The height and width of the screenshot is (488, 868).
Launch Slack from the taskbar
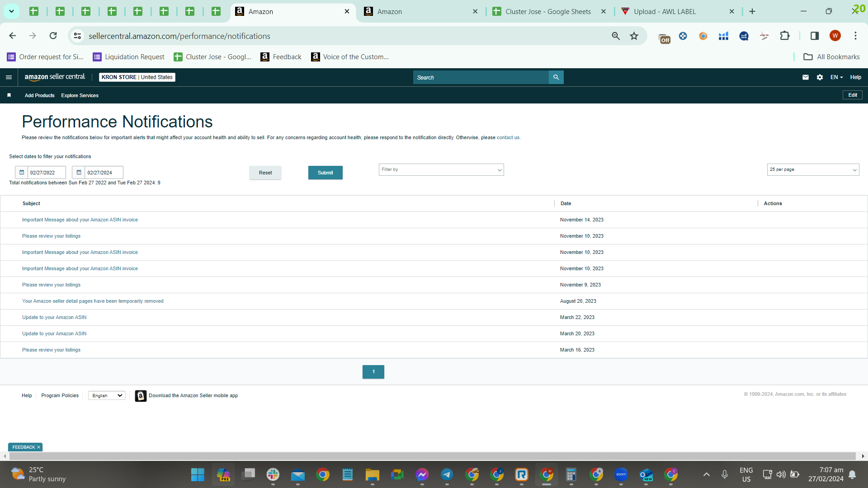tap(273, 474)
